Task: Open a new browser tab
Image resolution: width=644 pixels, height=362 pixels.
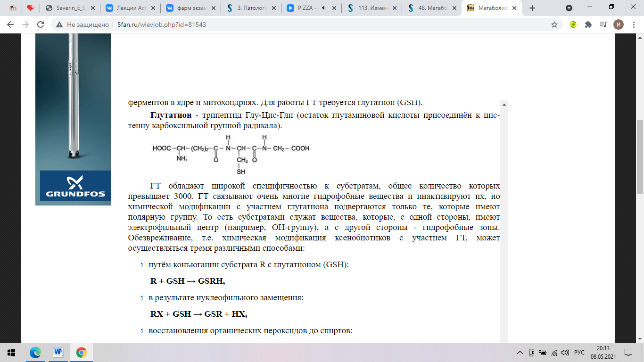Action: [532, 8]
